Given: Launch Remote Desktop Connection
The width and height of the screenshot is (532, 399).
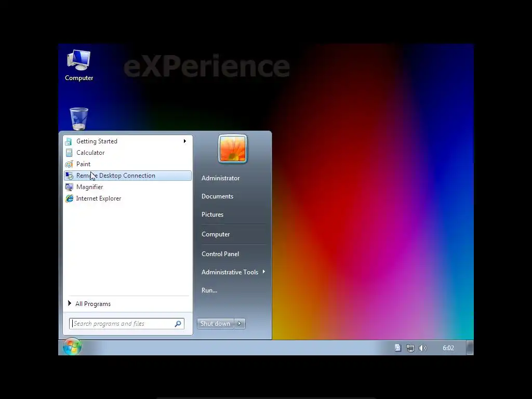Looking at the screenshot, I should click(128, 176).
